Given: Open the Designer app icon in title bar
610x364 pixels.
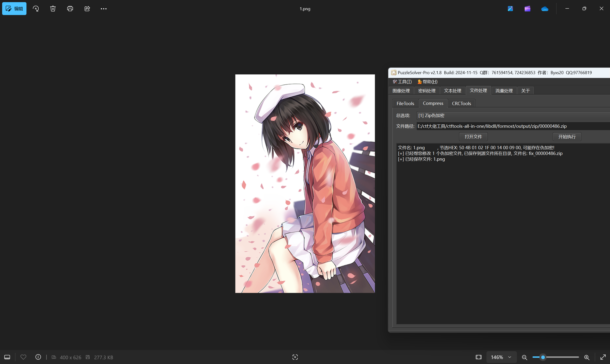Looking at the screenshot, I should click(x=510, y=9).
